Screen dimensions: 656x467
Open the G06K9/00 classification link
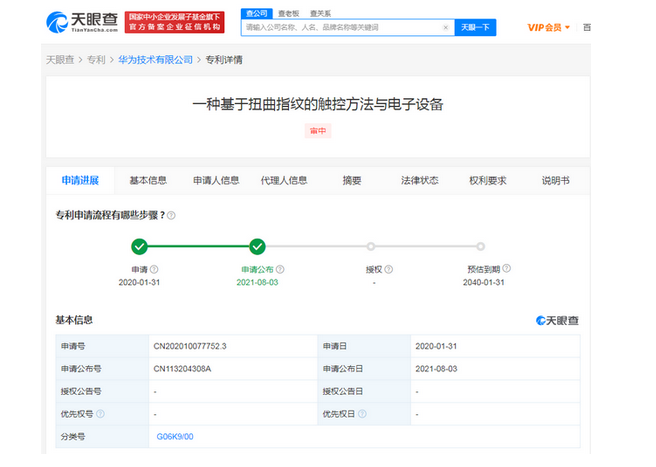[175, 437]
